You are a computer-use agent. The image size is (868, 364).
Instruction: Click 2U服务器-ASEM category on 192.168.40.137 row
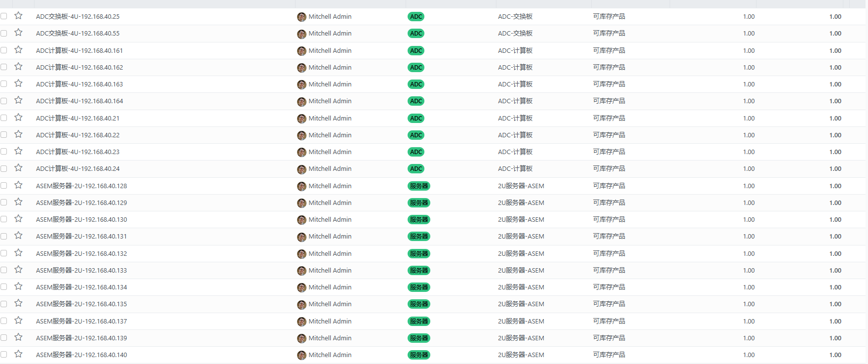tap(521, 322)
